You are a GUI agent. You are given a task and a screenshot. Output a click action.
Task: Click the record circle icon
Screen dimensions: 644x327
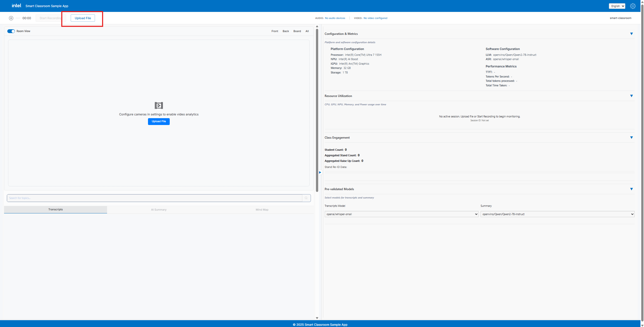pyautogui.click(x=11, y=18)
